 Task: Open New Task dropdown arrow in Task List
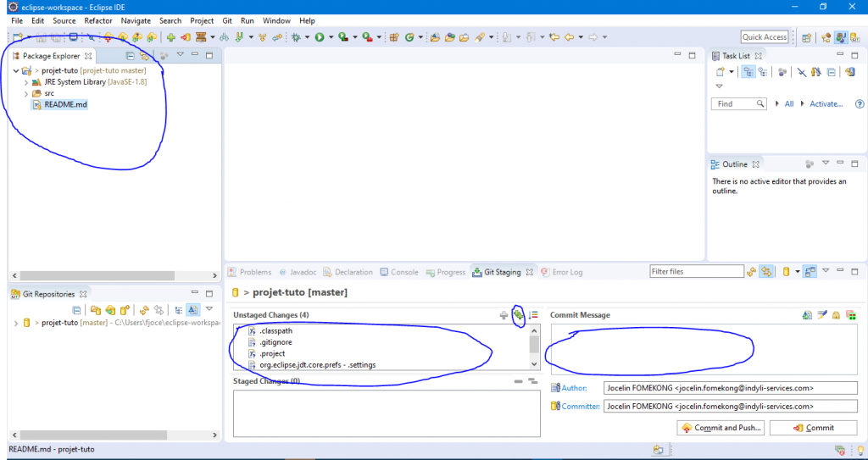(x=732, y=71)
